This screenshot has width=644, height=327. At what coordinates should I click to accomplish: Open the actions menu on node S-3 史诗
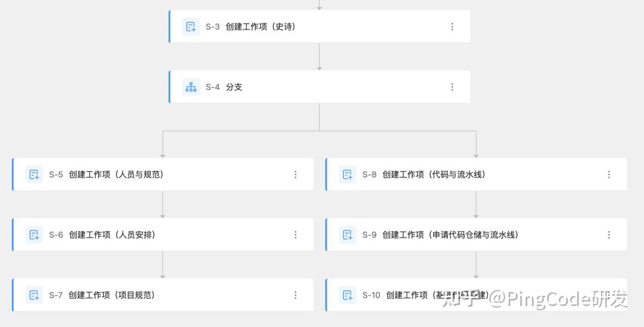coord(452,26)
